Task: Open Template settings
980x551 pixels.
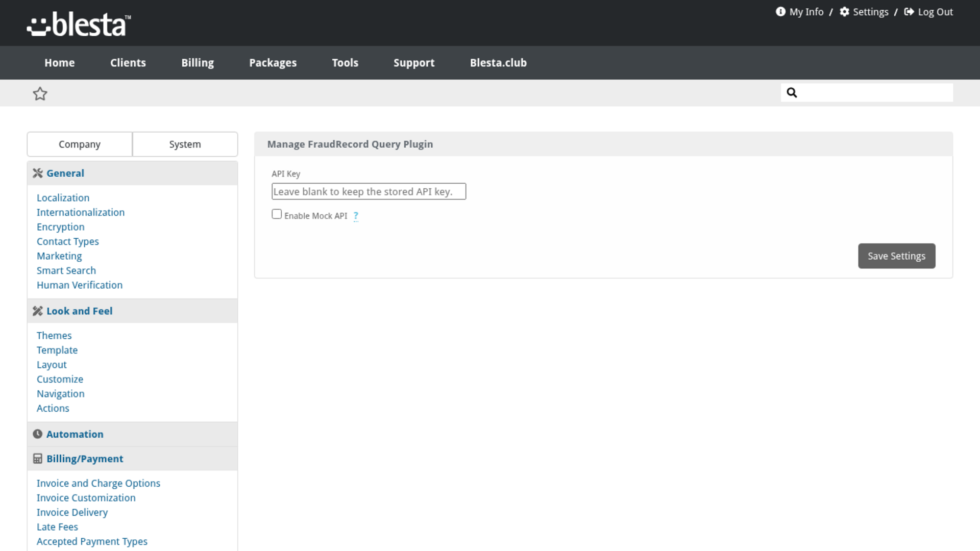Action: 57,350
